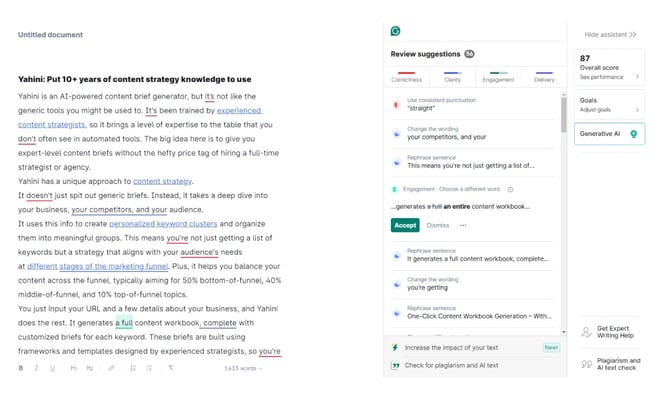Viewport: 666px width, 400px height.
Task: Click the scrollbar up arrow in suggestions list
Action: click(564, 94)
